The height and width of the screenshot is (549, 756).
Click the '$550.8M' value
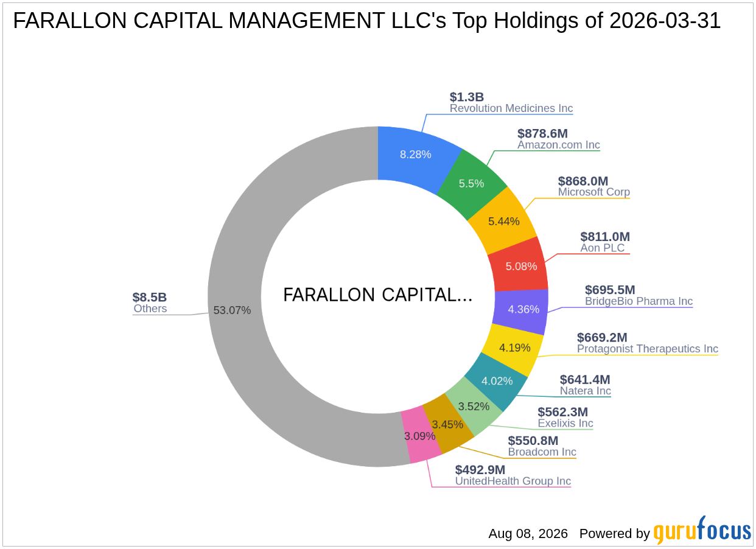(x=533, y=441)
